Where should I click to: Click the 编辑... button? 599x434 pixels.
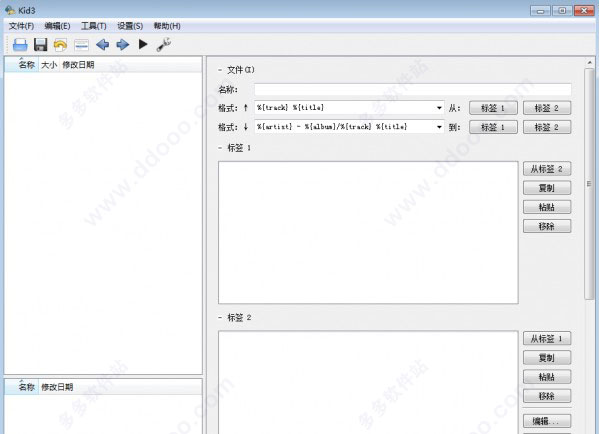click(x=547, y=421)
